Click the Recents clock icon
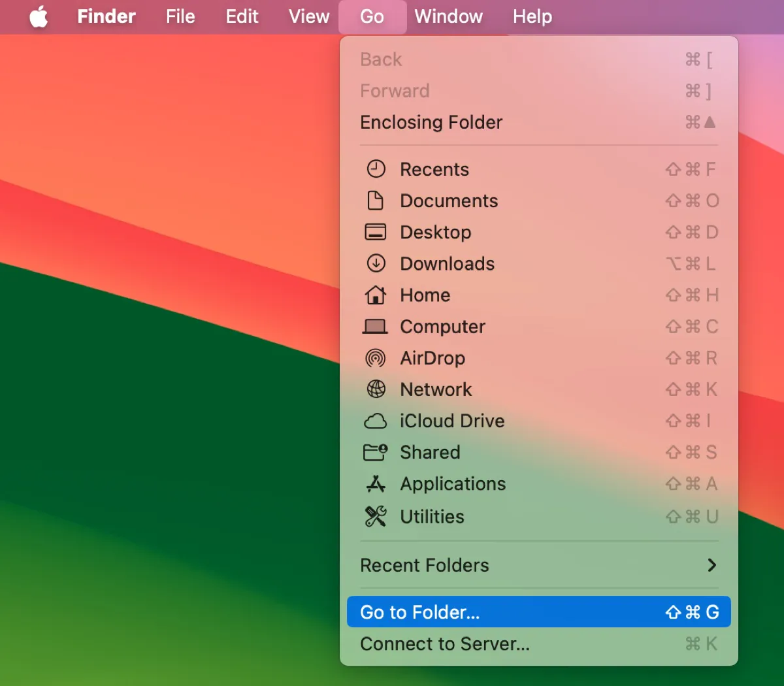 pyautogui.click(x=376, y=169)
